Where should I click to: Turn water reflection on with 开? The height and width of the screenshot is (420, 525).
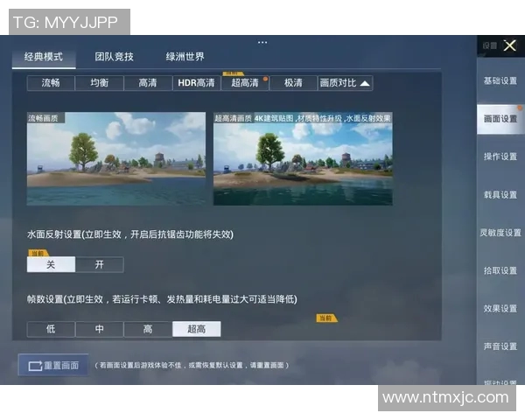coord(100,264)
